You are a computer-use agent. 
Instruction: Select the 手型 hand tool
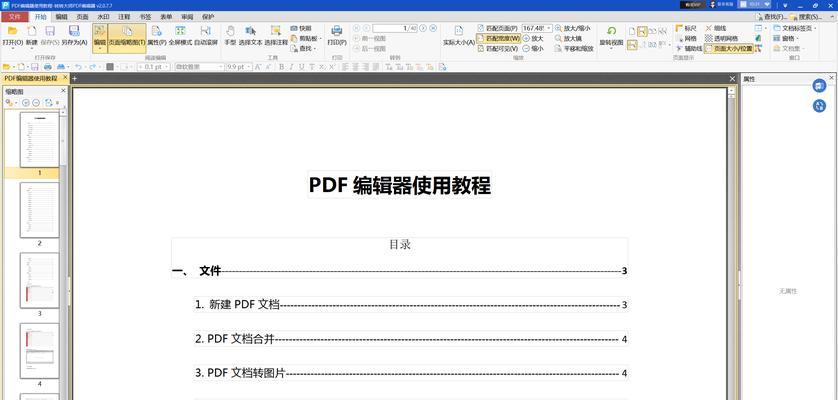[230, 35]
